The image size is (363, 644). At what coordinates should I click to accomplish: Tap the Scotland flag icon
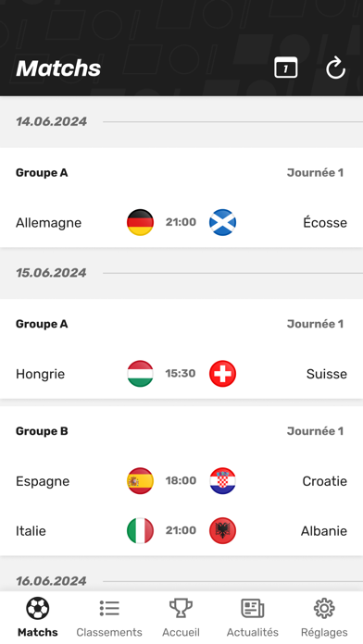pyautogui.click(x=222, y=222)
